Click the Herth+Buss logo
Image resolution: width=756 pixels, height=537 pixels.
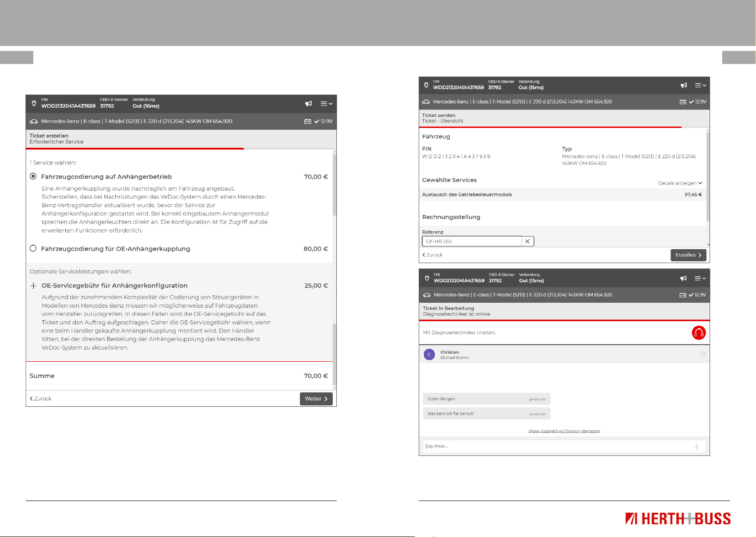(678, 519)
